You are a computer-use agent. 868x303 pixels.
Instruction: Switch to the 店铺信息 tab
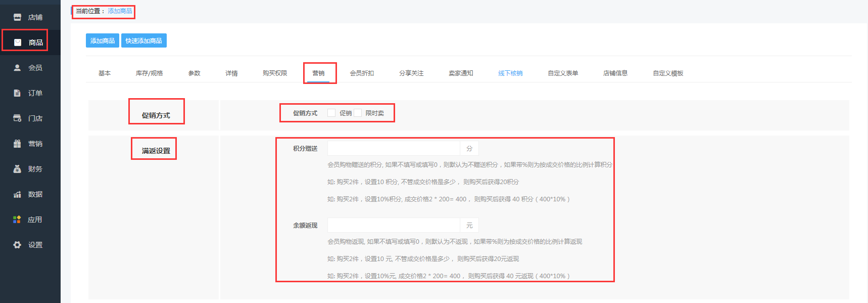click(x=615, y=73)
